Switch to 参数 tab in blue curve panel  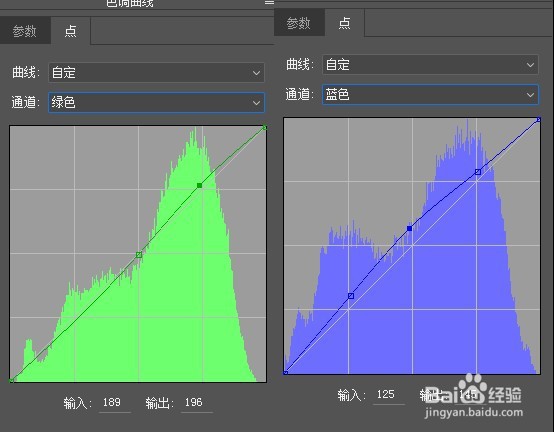[x=299, y=23]
